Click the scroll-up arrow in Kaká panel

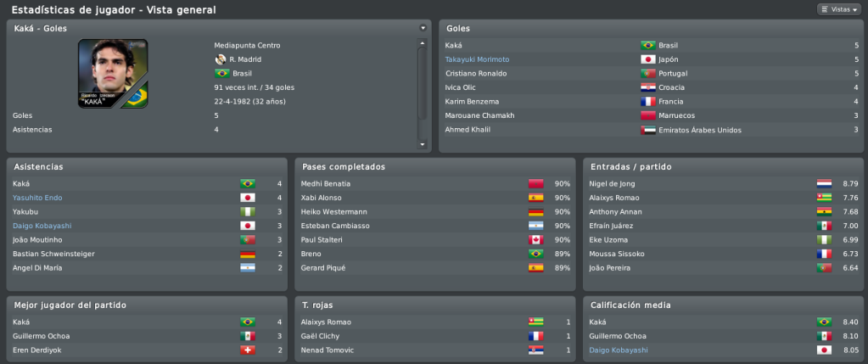423,42
